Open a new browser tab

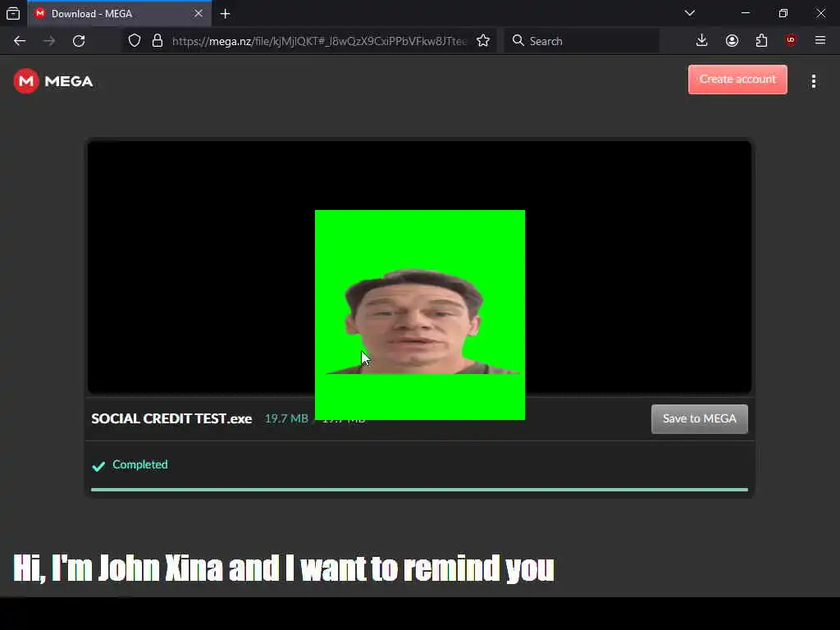(225, 14)
